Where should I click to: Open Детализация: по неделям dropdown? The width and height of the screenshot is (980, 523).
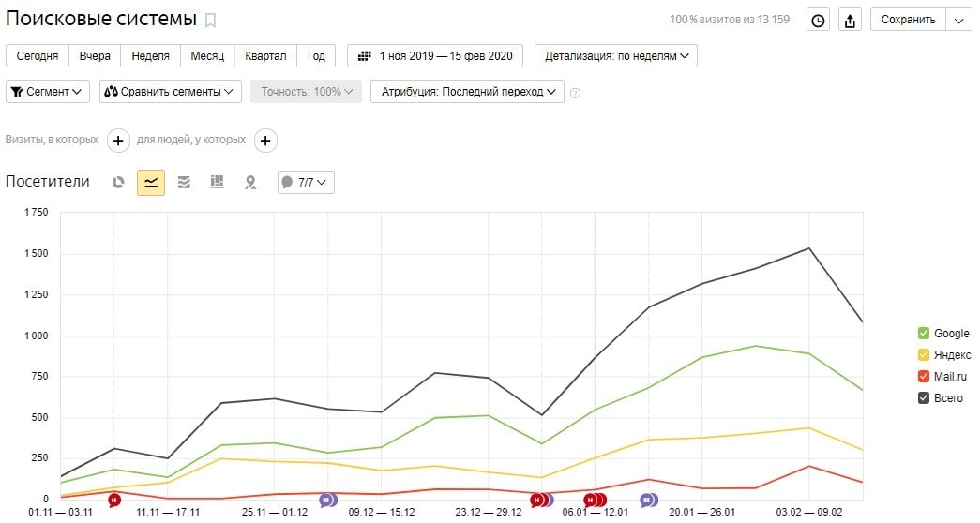point(615,55)
